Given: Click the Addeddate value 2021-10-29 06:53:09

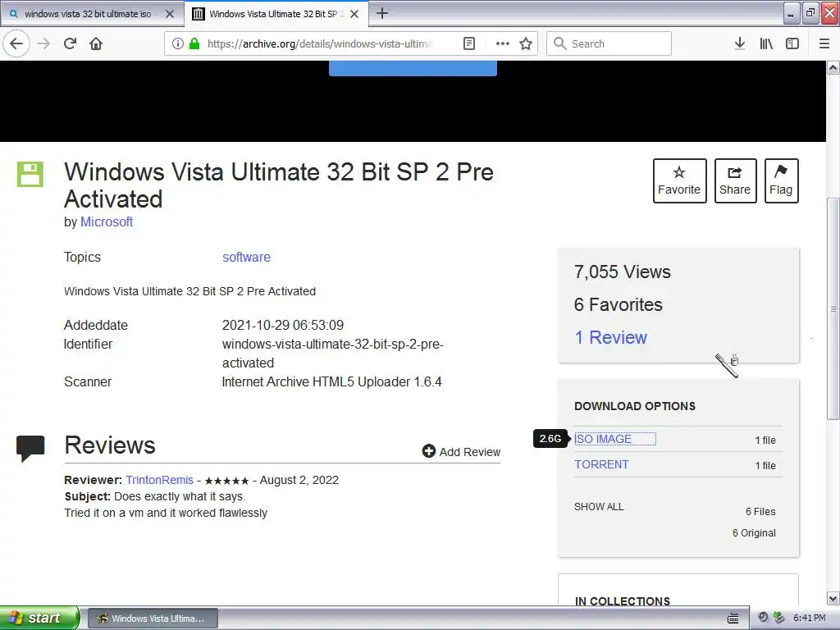Looking at the screenshot, I should 283,325.
